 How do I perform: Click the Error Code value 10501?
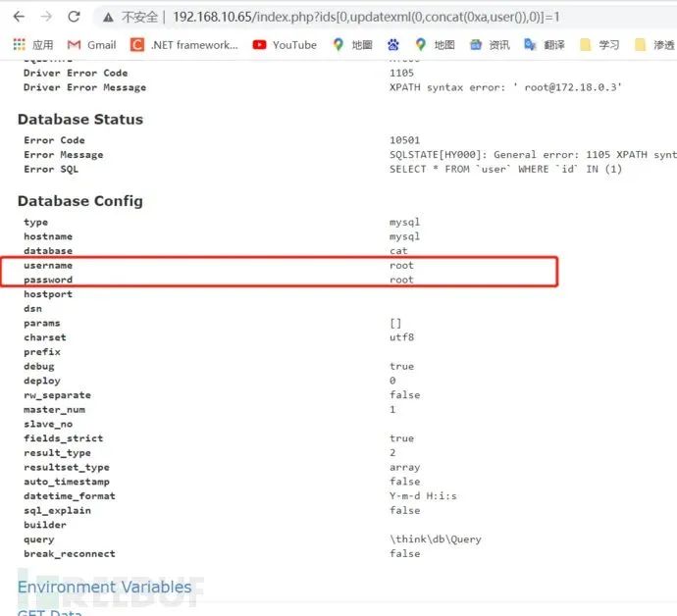404,140
